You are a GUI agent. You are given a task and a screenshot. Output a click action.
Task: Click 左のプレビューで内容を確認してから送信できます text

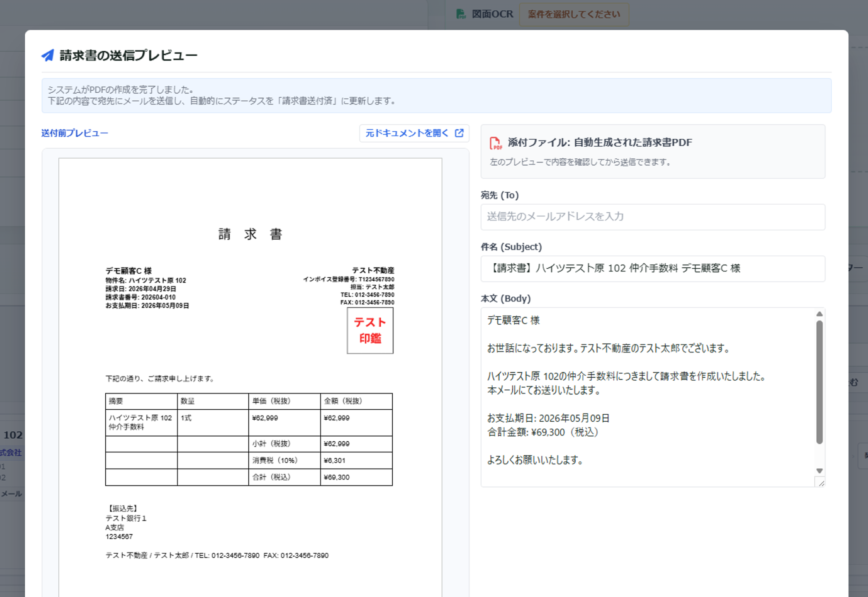[x=581, y=162]
